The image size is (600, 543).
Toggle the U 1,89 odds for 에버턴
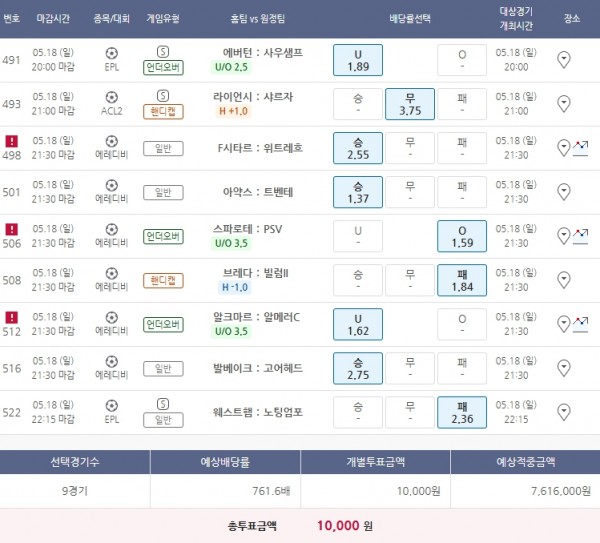point(358,60)
